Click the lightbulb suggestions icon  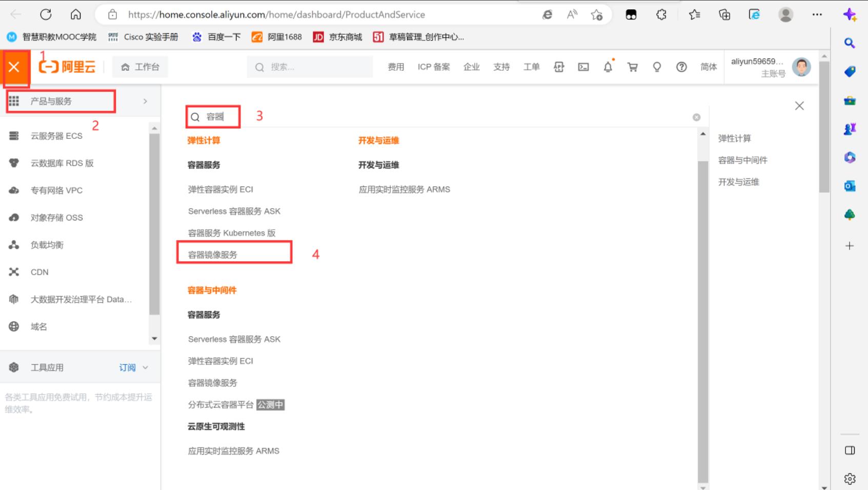[x=657, y=67]
